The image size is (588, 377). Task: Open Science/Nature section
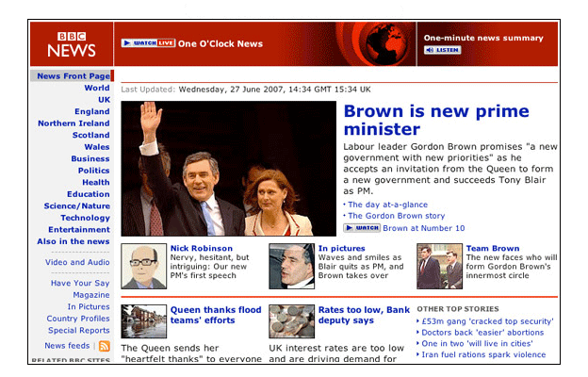coord(77,206)
